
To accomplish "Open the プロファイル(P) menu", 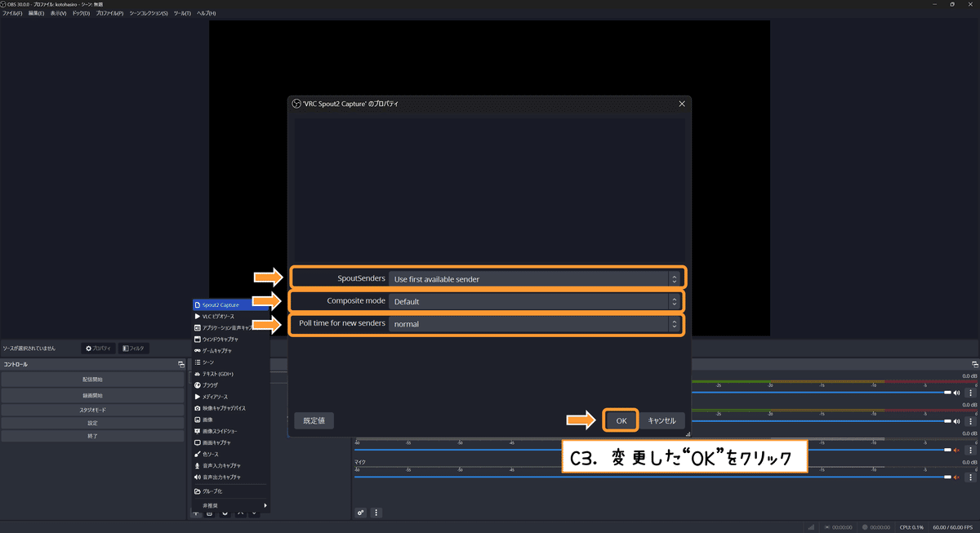I will (109, 14).
